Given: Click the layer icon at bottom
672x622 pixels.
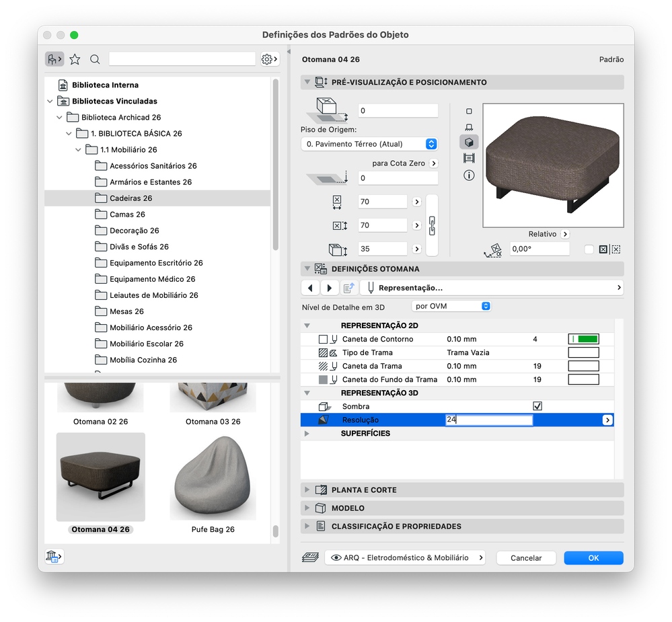Looking at the screenshot, I should [x=310, y=557].
